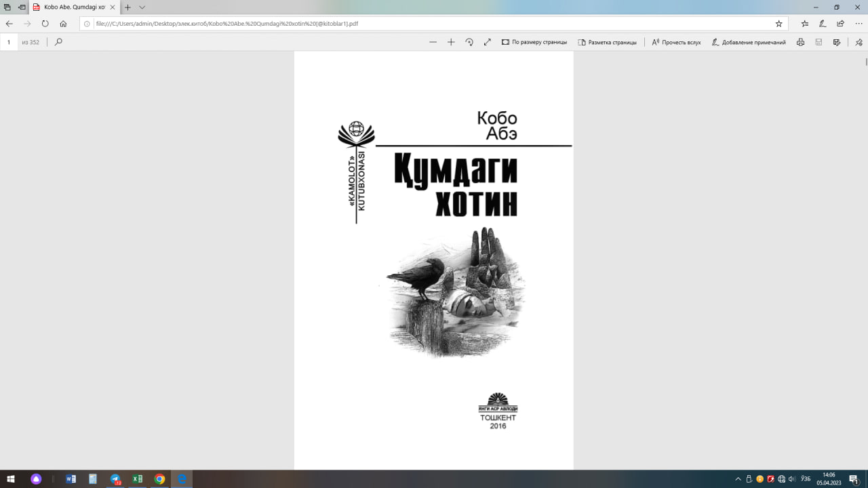This screenshot has width=868, height=488.
Task: Close the Kobo Abe PDF tab
Action: tap(113, 7)
